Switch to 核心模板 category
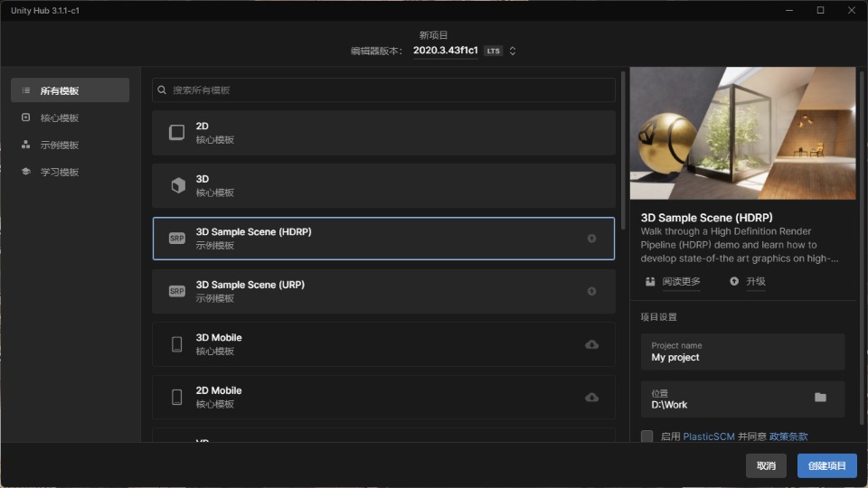 click(60, 118)
